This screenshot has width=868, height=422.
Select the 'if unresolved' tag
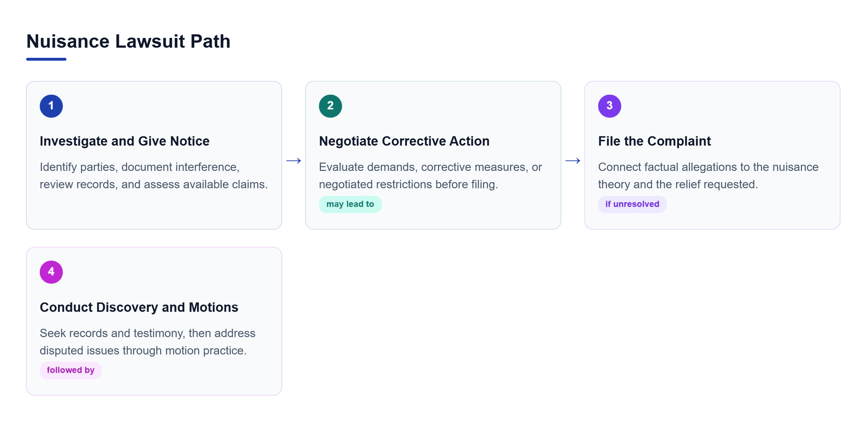coord(632,204)
